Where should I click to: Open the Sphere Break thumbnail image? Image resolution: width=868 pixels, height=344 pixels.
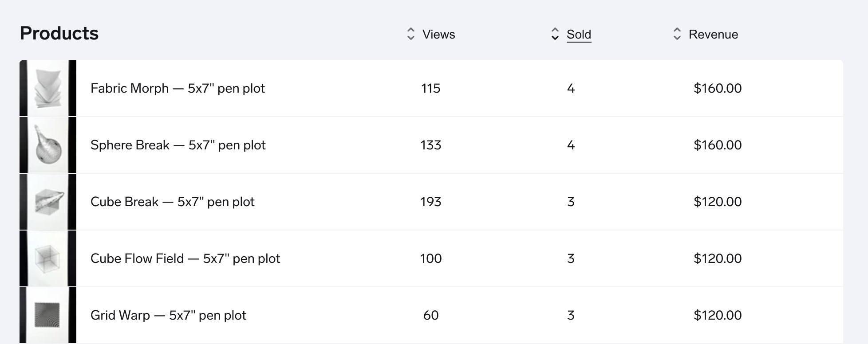click(x=48, y=145)
